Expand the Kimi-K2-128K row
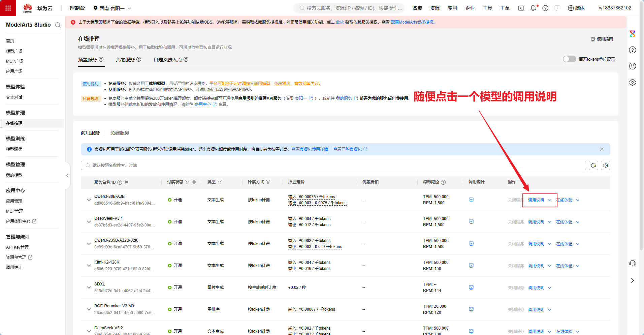The image size is (644, 335). [89, 266]
